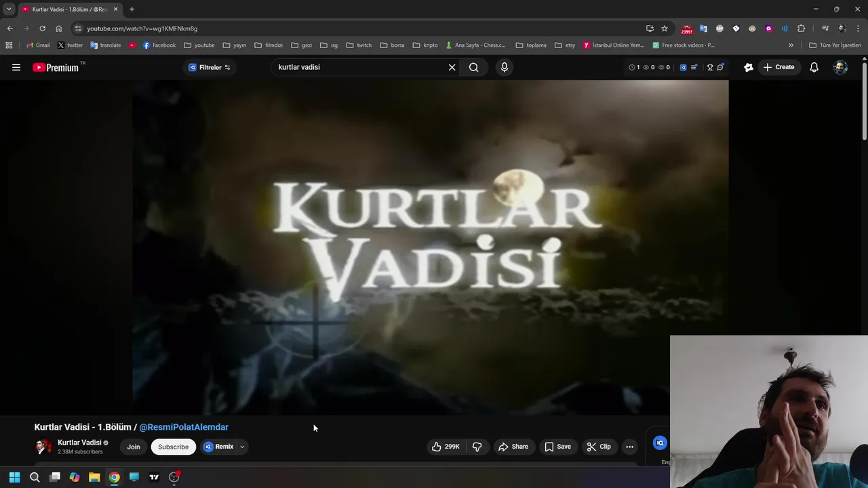Open a new browser tab
The width and height of the screenshot is (868, 488).
[132, 9]
